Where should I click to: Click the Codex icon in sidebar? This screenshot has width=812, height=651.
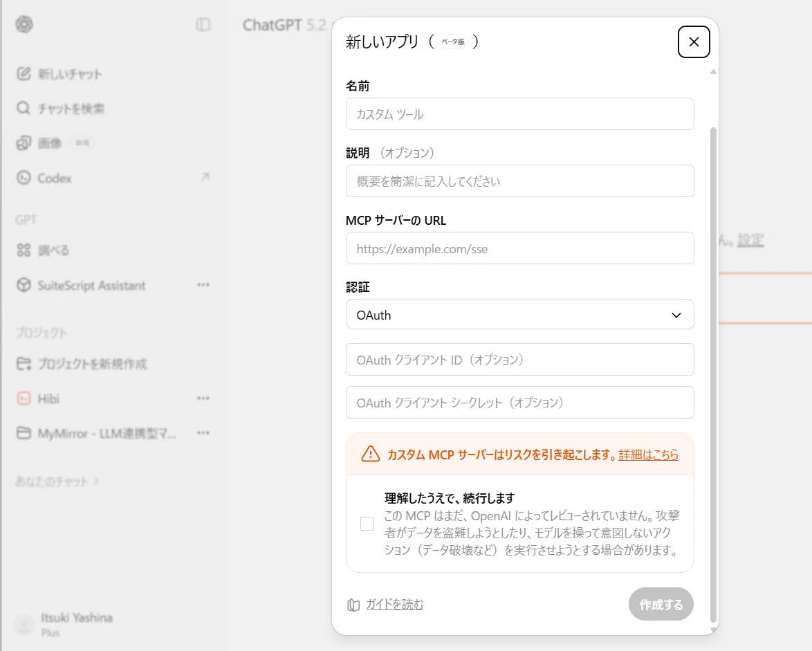click(24, 178)
